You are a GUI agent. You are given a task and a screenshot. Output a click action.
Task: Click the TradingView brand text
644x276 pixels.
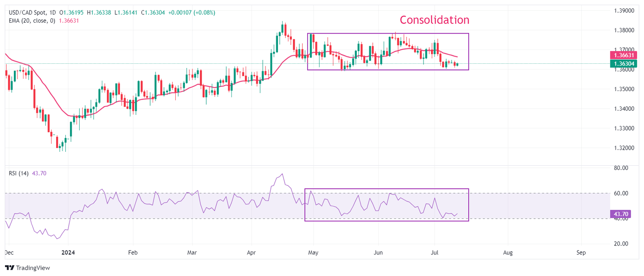pyautogui.click(x=34, y=268)
